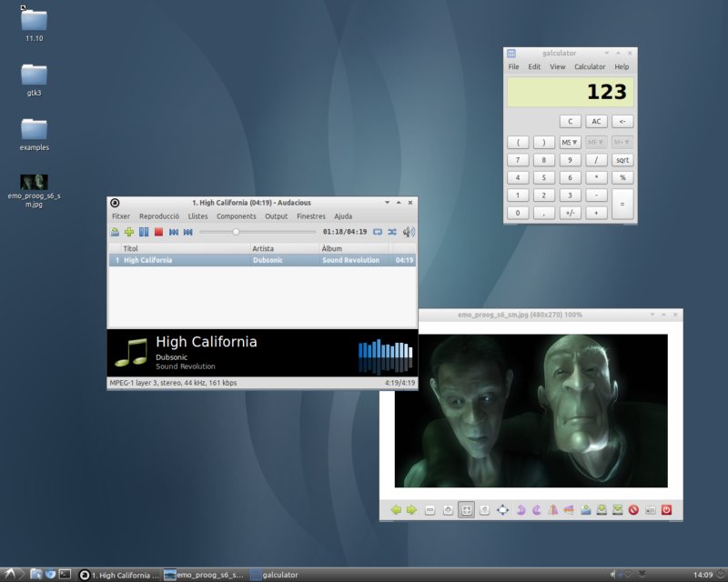Sort playlist by Títol column header
728x582 pixels.
(x=186, y=248)
